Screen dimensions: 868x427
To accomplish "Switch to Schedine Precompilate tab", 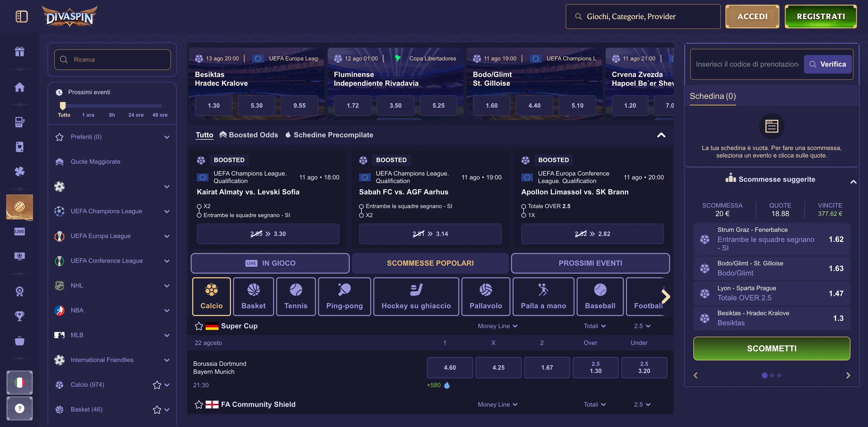I will pyautogui.click(x=329, y=135).
